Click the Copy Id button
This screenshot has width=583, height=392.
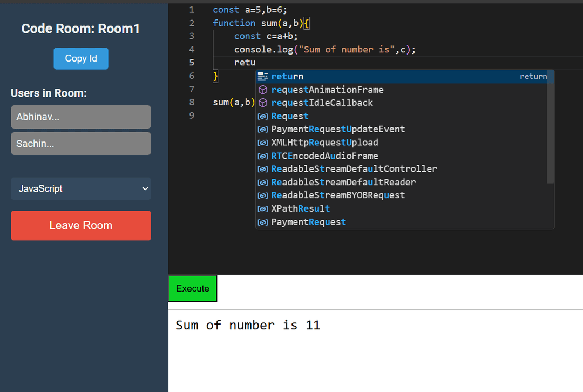[81, 59]
